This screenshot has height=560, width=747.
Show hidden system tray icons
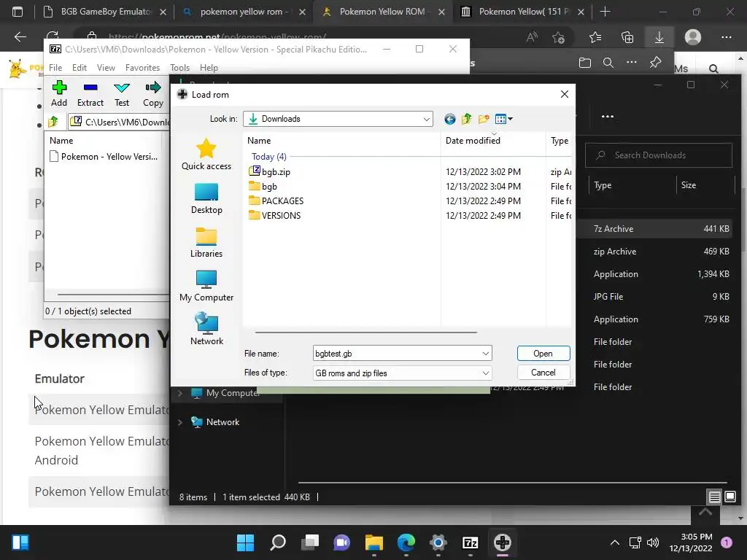(x=615, y=542)
